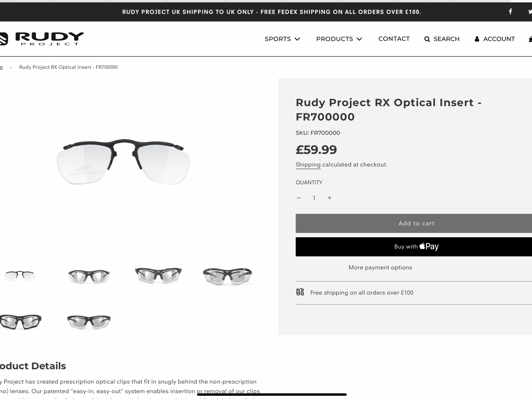The width and height of the screenshot is (532, 399).
Task: Click the account person icon
Action: (477, 39)
